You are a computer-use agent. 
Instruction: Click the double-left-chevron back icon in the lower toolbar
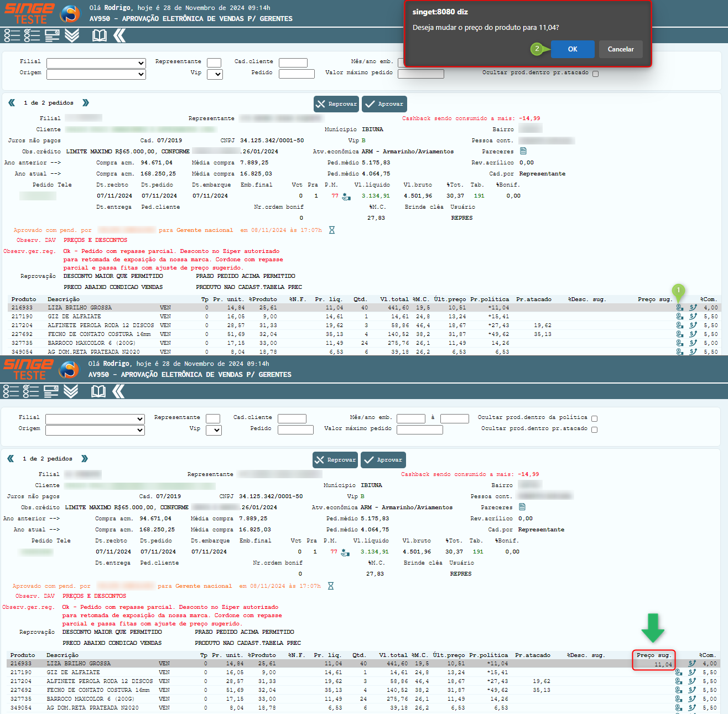tap(118, 392)
